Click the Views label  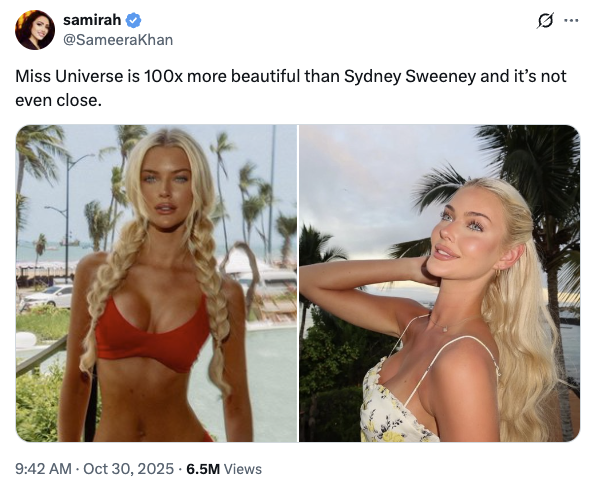(243, 469)
